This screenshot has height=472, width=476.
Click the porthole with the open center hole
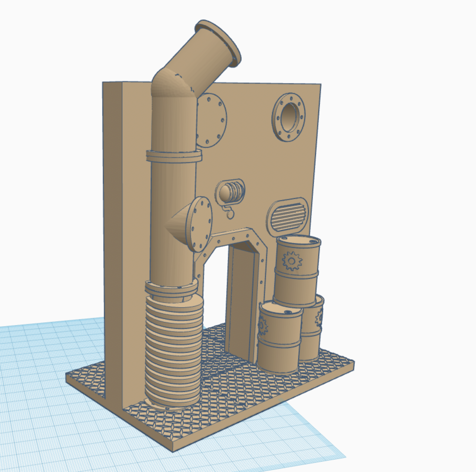coord(289,117)
